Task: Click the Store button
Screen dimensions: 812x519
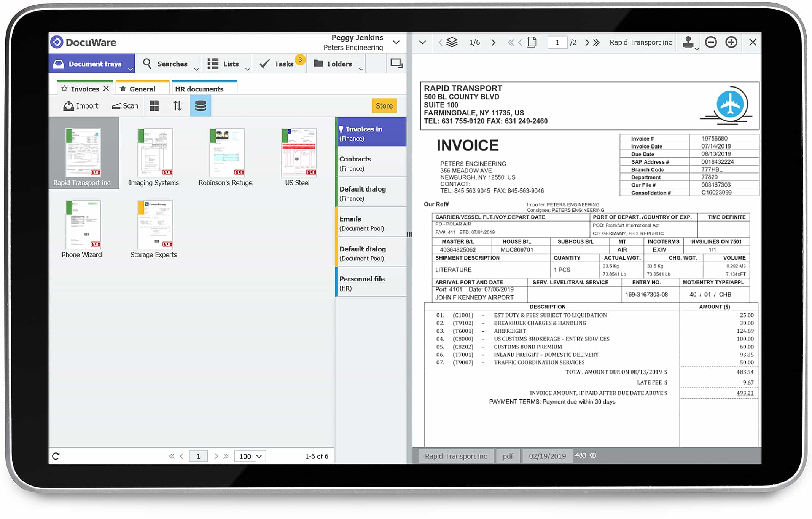Action: [x=384, y=105]
